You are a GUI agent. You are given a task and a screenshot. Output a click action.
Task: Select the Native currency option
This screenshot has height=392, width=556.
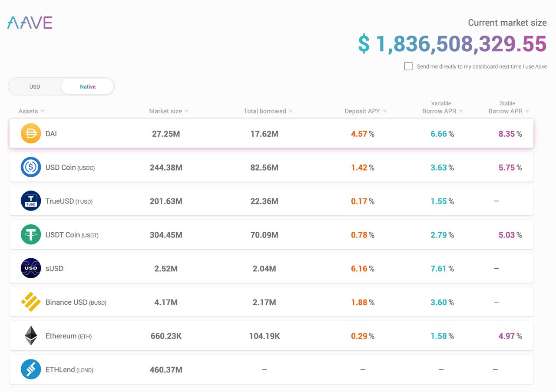tap(88, 86)
